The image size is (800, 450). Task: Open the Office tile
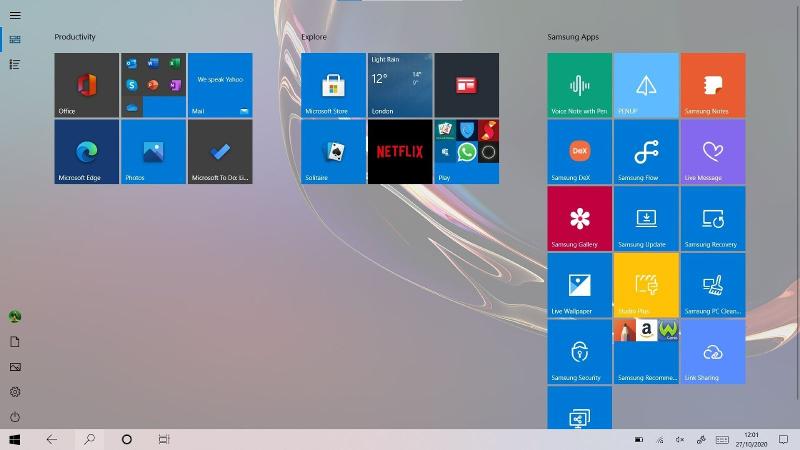[86, 85]
